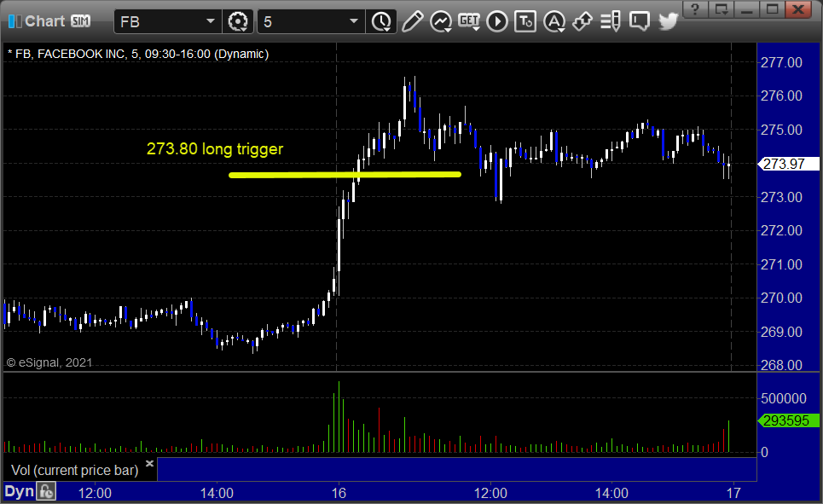
Task: Click the 269.00 price axis label
Action: click(x=781, y=332)
